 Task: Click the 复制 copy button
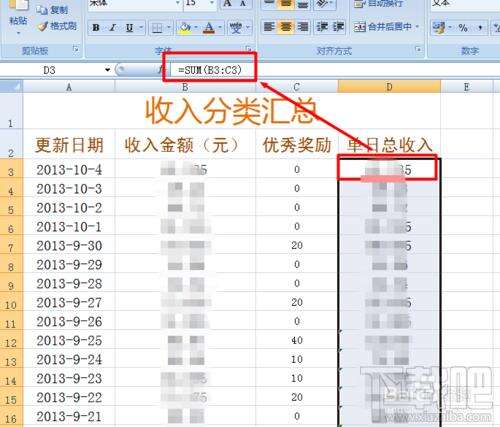52,10
